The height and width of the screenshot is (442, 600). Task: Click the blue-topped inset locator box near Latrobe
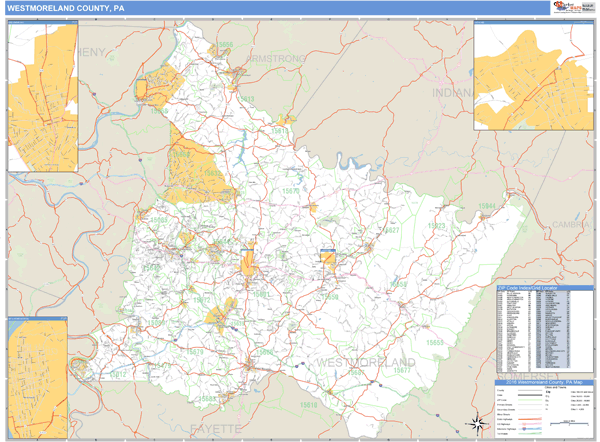click(x=328, y=258)
